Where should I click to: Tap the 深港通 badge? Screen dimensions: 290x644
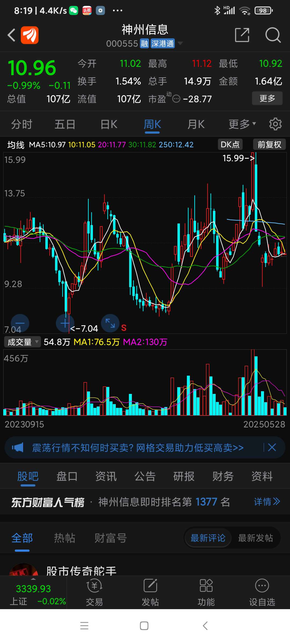coord(162,43)
